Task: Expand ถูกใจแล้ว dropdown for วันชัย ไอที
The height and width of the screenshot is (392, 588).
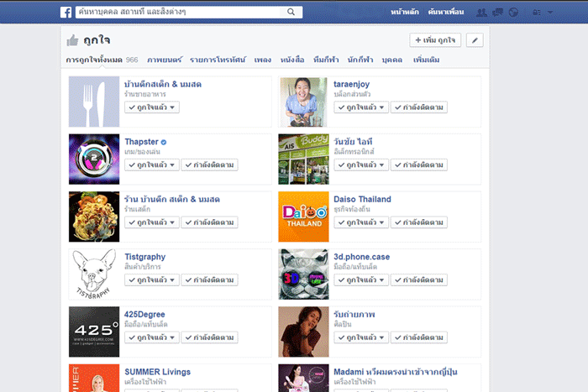Action: pyautogui.click(x=361, y=165)
